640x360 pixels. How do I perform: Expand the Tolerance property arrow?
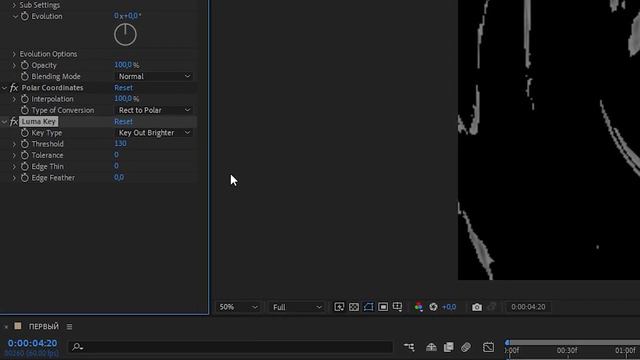14,155
